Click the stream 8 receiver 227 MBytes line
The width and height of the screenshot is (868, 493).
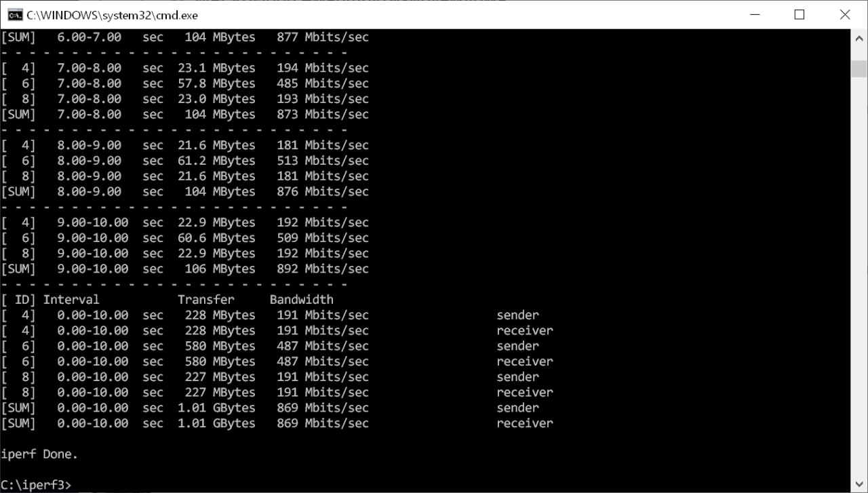[x=277, y=392]
